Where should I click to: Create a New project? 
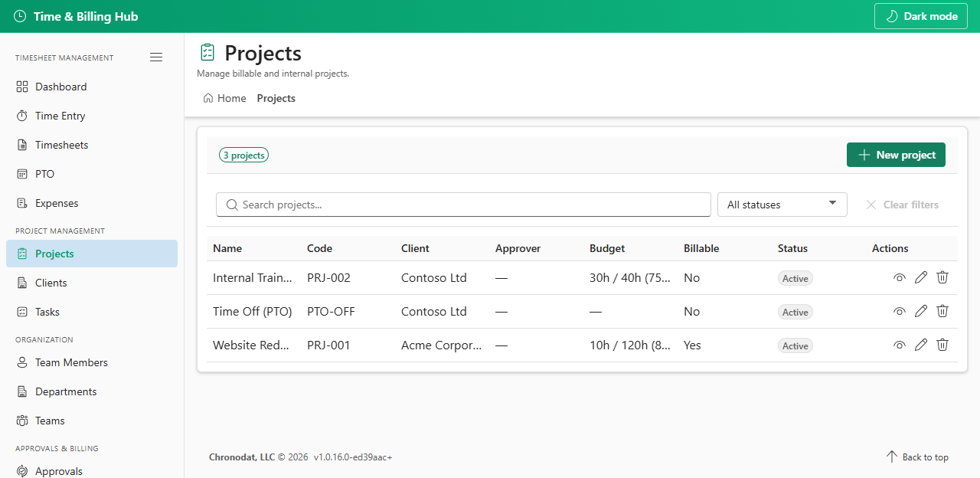[896, 155]
